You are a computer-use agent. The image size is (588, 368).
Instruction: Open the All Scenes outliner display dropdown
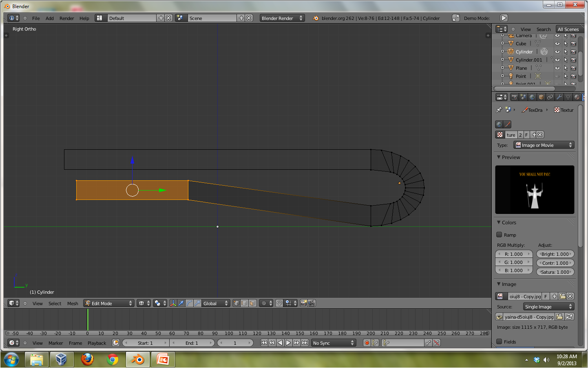coord(570,29)
